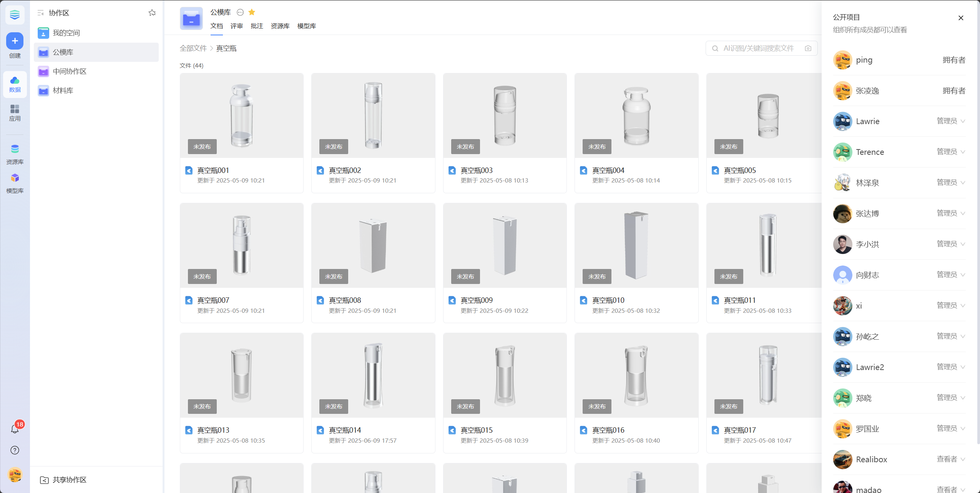Click the user avatar at sidebar bottom

click(15, 475)
